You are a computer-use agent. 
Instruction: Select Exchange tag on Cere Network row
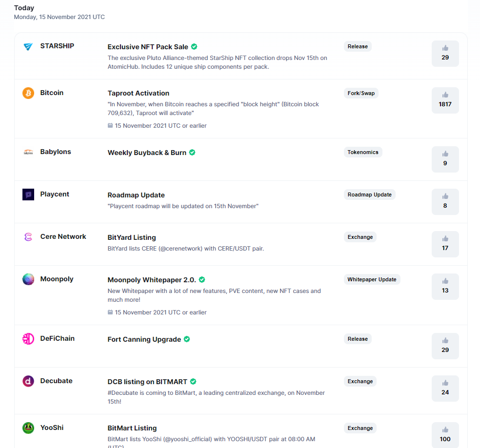(360, 237)
